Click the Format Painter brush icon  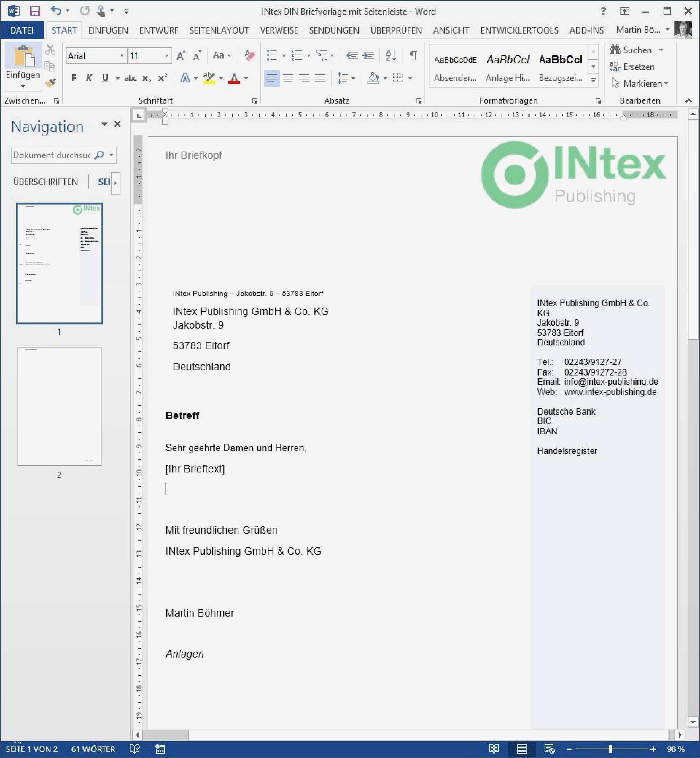click(50, 83)
